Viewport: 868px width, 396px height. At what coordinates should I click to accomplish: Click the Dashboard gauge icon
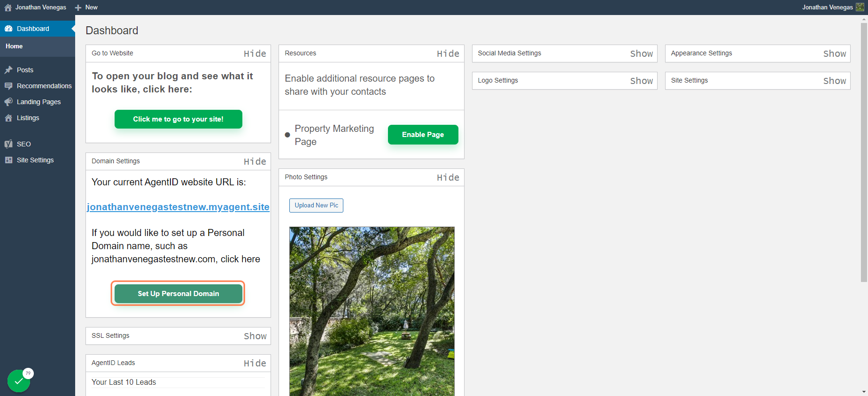tap(8, 29)
